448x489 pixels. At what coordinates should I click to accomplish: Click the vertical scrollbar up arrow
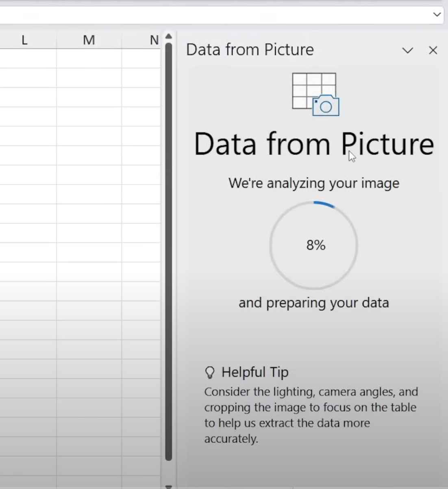coord(169,37)
